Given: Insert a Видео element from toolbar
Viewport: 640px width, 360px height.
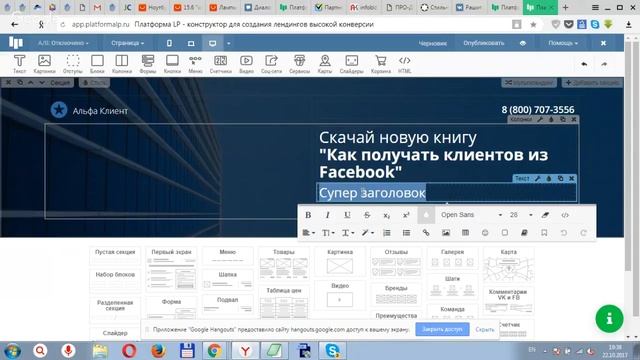Looking at the screenshot, I should point(246,64).
